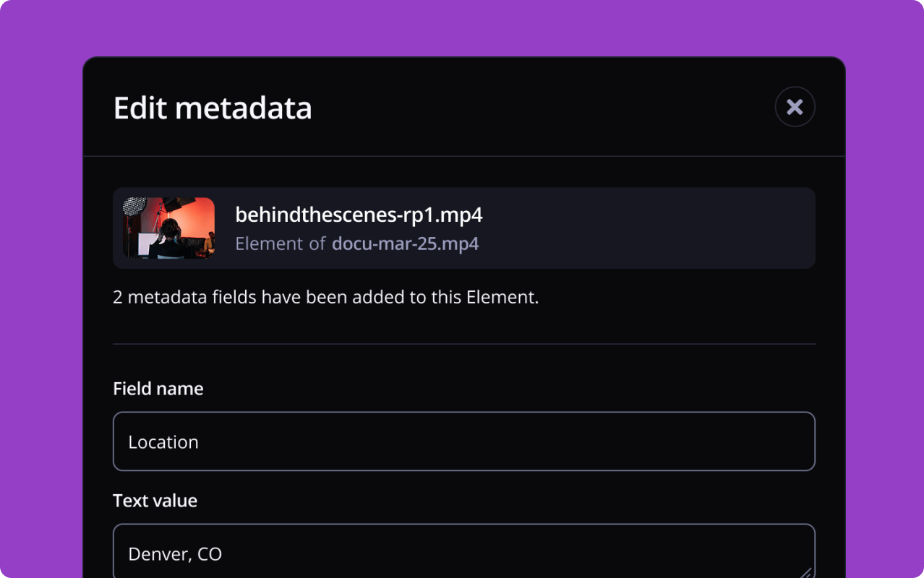The image size is (924, 578).
Task: Click the Text value label
Action: 155,501
